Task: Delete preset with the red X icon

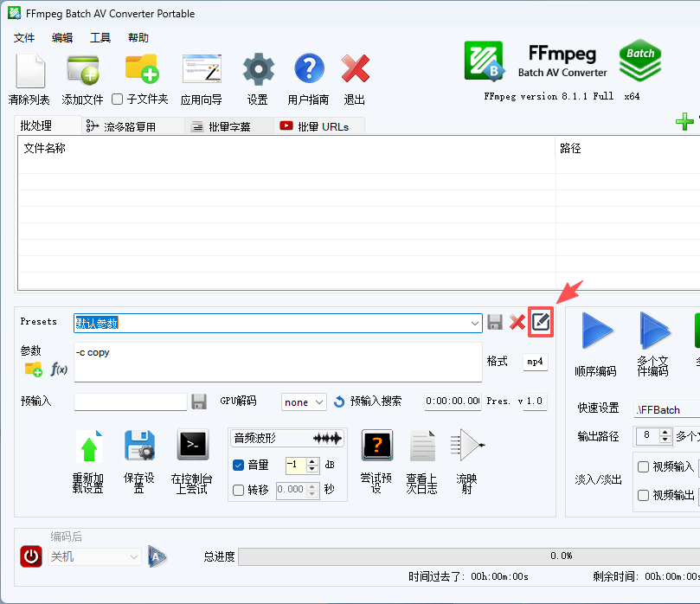Action: pos(517,322)
